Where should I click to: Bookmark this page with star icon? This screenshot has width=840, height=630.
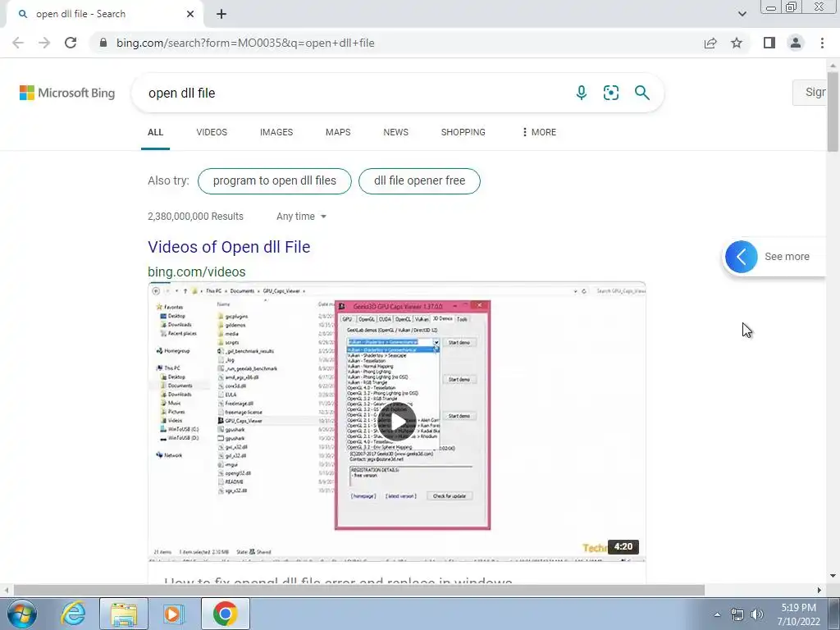pos(737,43)
